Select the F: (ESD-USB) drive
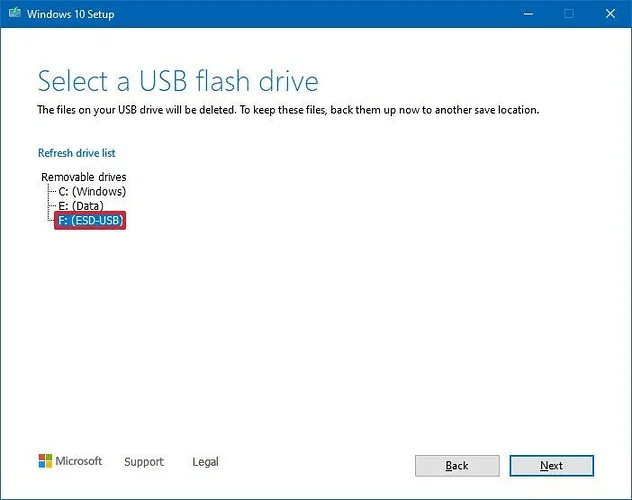This screenshot has width=632, height=500. [x=90, y=220]
